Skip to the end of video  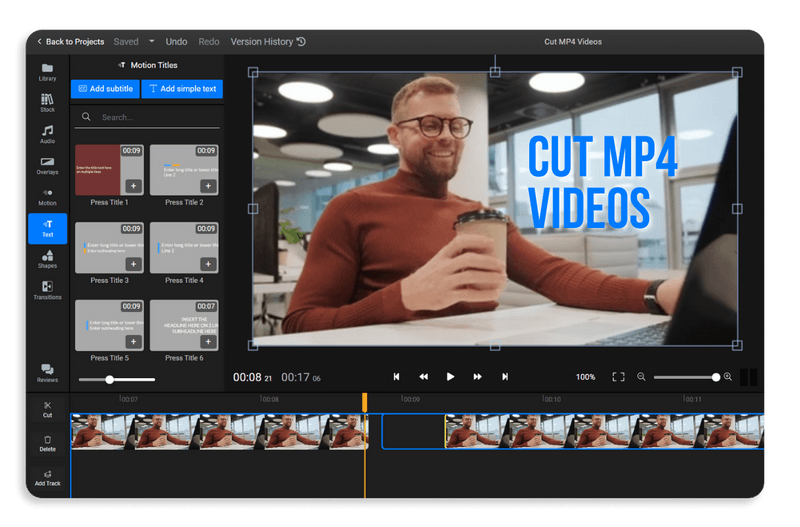505,377
